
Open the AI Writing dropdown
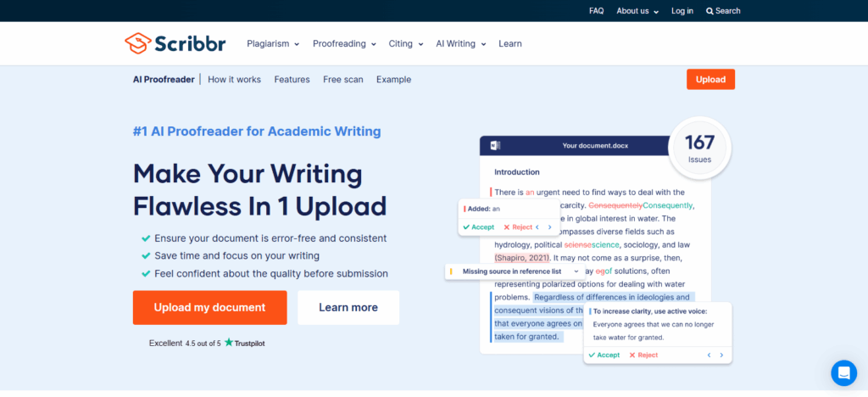(460, 43)
